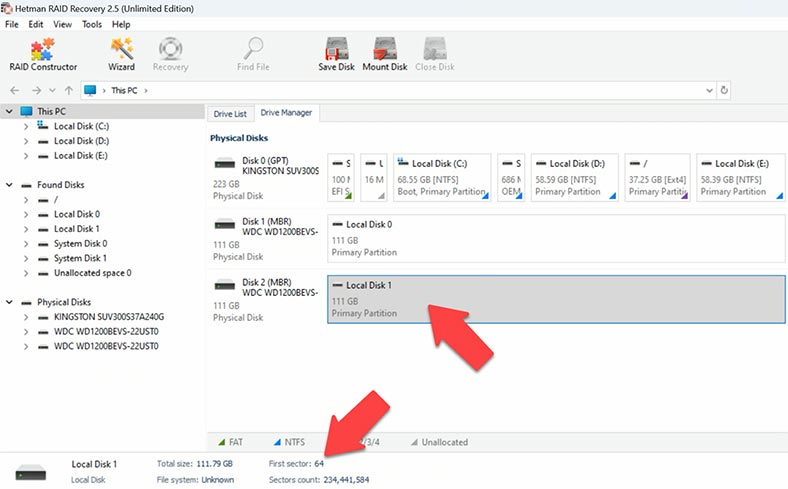Select Local Disk 1 partition on Disk 2
788x489 pixels.
click(x=556, y=299)
